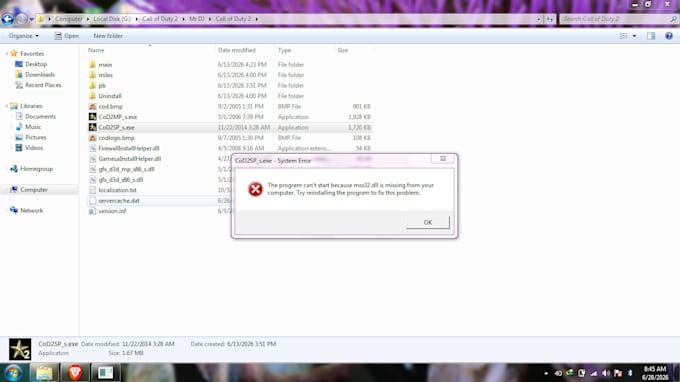Open the change view options dropdown arrow
This screenshot has width=680, height=382.
tap(634, 36)
